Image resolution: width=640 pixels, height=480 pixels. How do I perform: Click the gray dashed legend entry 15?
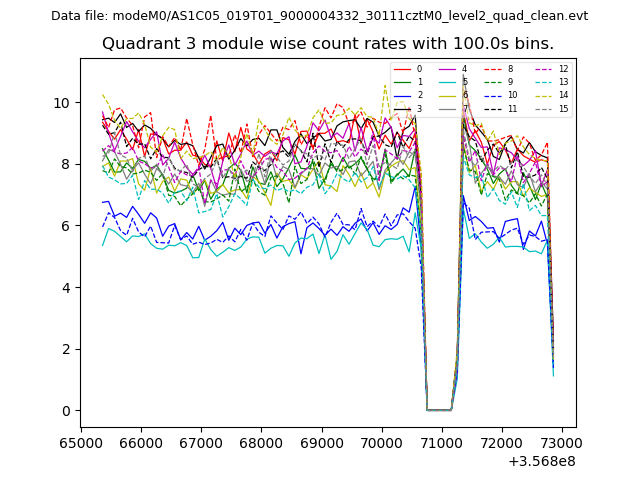pos(551,108)
